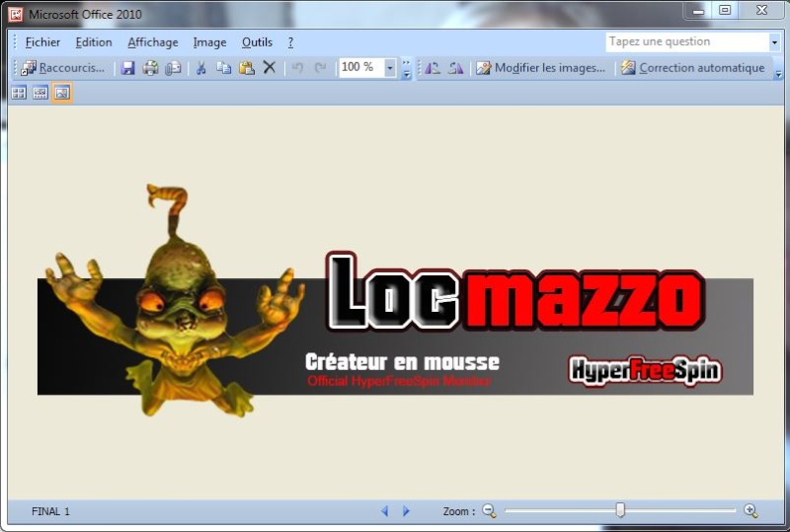Type a question in help box
The height and width of the screenshot is (532, 790).
pyautogui.click(x=687, y=41)
